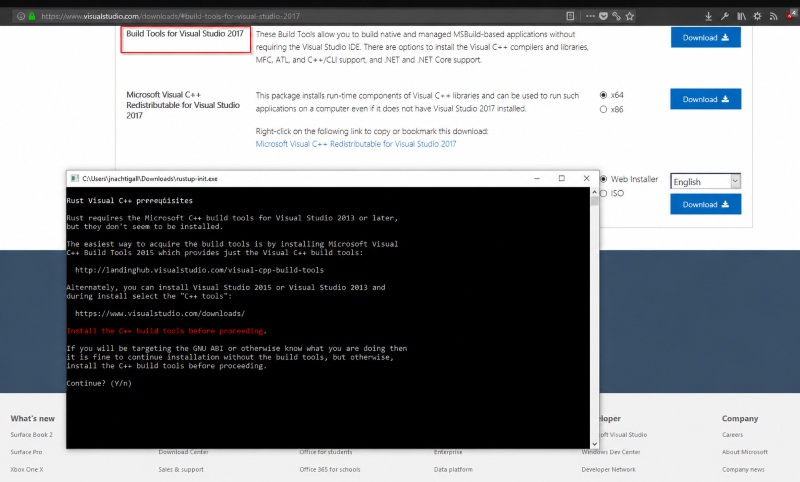Click the console scrollbar thumb
This screenshot has width=800, height=482.
594,200
